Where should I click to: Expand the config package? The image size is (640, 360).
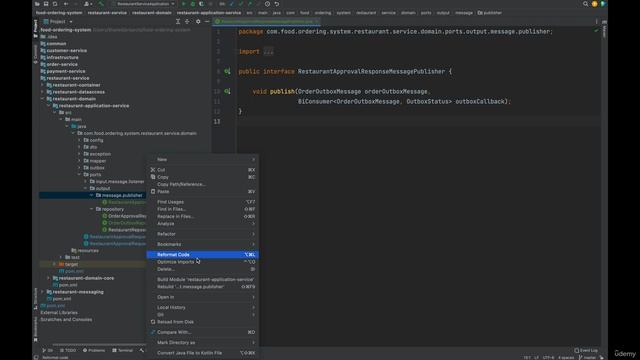pyautogui.click(x=80, y=140)
